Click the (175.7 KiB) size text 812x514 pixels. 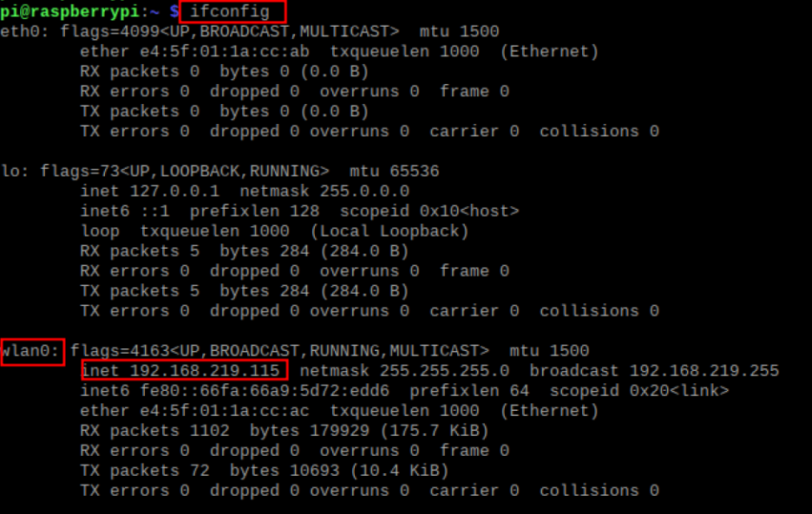click(435, 431)
